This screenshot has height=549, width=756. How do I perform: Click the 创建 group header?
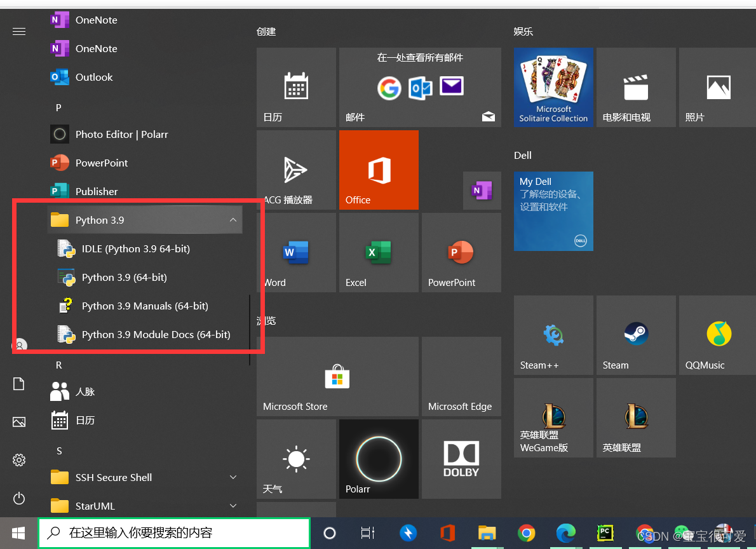pos(266,32)
